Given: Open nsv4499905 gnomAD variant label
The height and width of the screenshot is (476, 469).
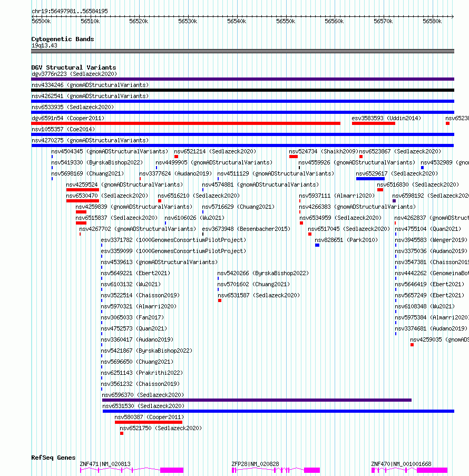Looking at the screenshot, I should click(x=214, y=163).
